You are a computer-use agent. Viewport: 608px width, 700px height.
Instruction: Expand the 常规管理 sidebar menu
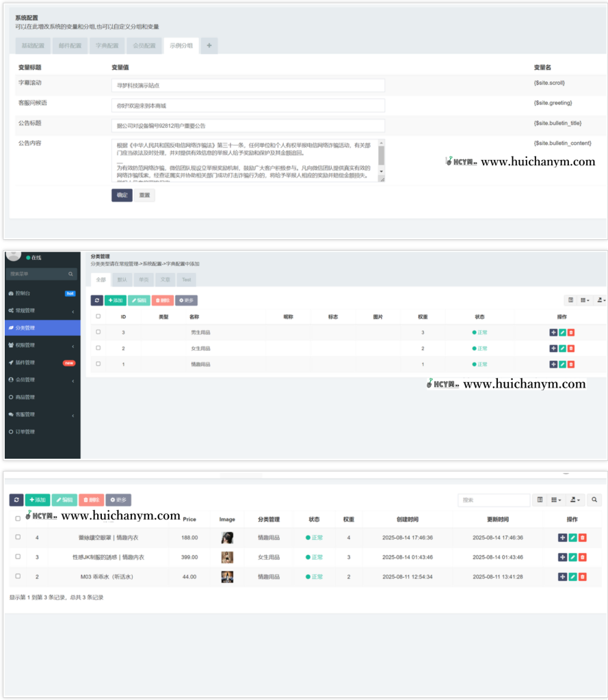click(42, 310)
